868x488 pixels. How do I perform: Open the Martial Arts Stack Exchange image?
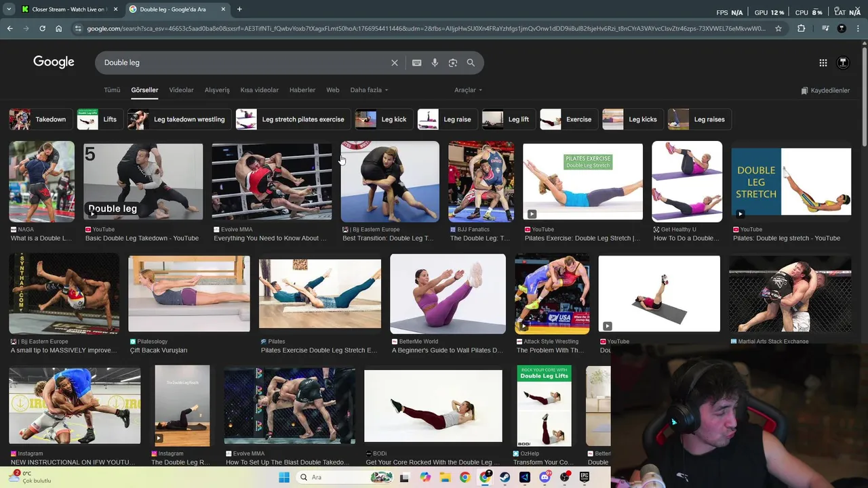790,293
